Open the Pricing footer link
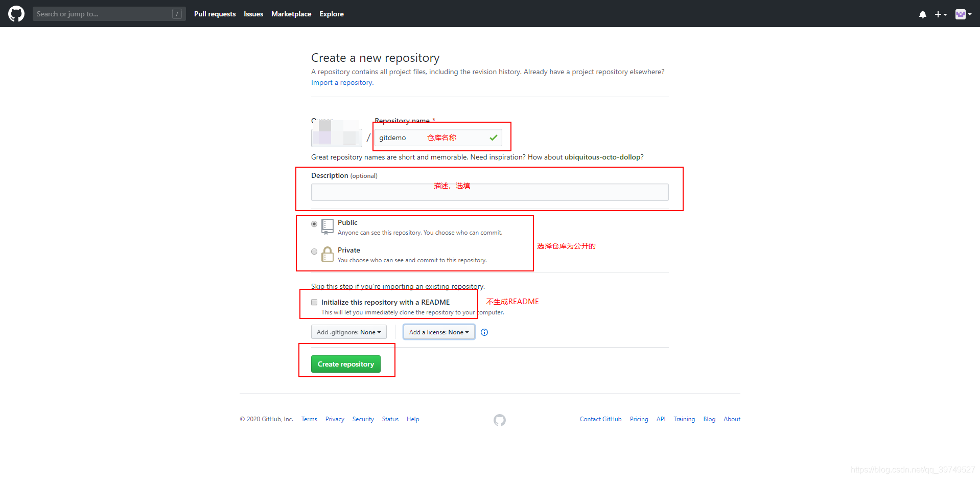Viewport: 980px width, 479px height. click(639, 419)
